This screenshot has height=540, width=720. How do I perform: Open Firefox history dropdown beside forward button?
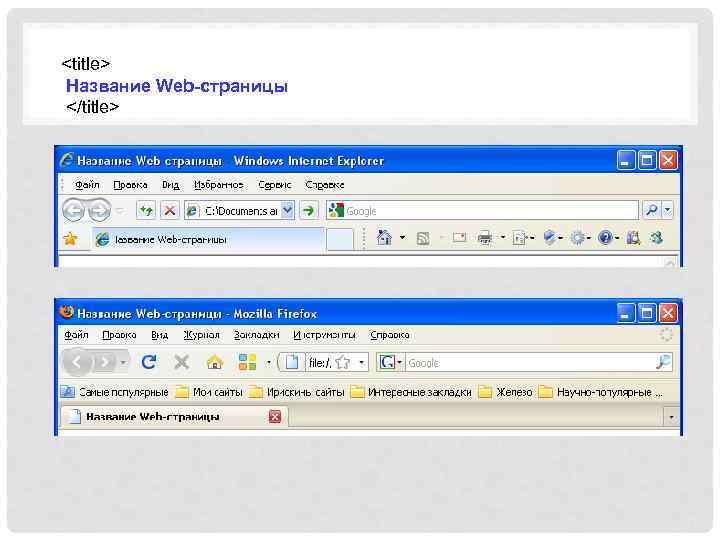click(x=123, y=362)
